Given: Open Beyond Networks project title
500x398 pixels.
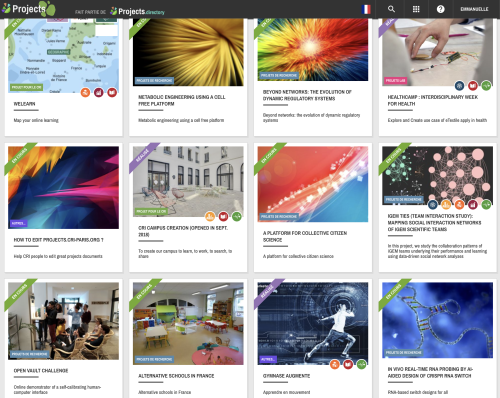Looking at the screenshot, I should pyautogui.click(x=307, y=95).
